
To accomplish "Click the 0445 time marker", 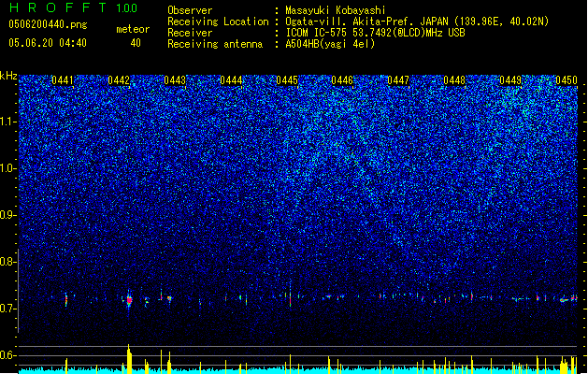I will (287, 80).
